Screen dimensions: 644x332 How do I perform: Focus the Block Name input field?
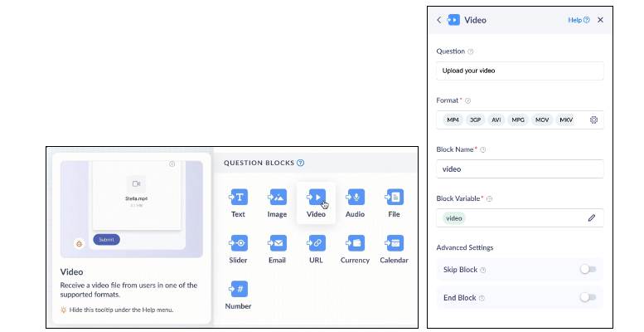click(x=520, y=168)
